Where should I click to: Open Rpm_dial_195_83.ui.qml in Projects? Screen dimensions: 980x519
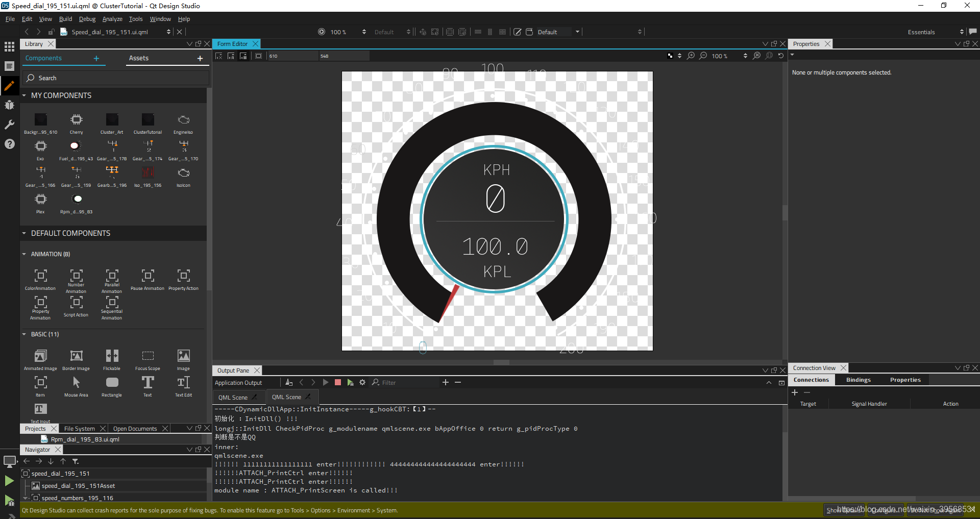[x=85, y=439]
